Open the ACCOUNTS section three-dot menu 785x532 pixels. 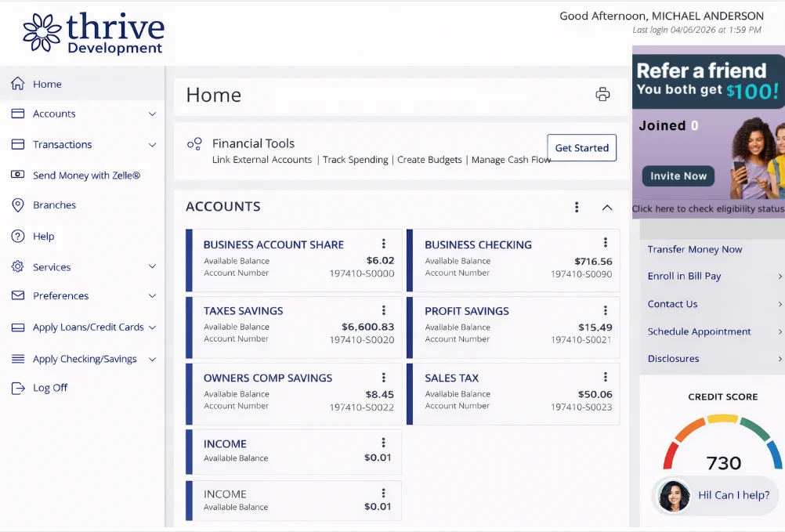coord(577,207)
